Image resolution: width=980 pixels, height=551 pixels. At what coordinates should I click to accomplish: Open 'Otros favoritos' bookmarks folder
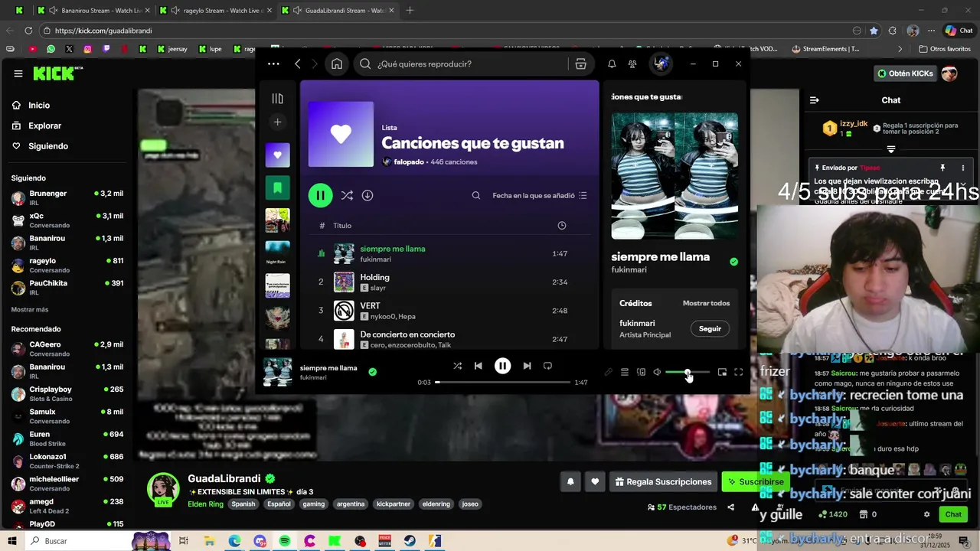(945, 49)
